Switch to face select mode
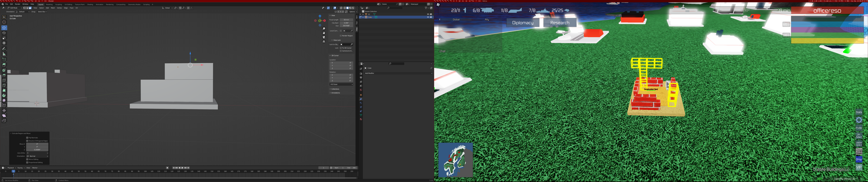Image resolution: width=868 pixels, height=182 pixels. pyautogui.click(x=30, y=8)
